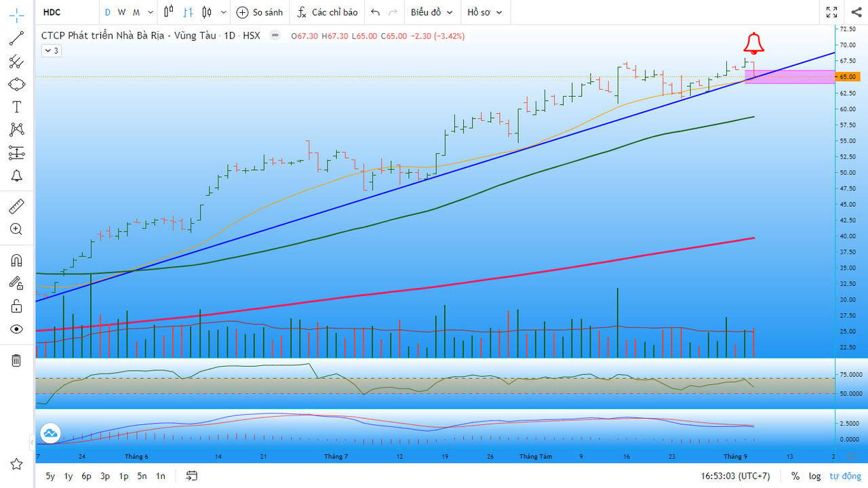The height and width of the screenshot is (488, 868).
Task: Click the cloud chart logo icon
Action: [50, 433]
